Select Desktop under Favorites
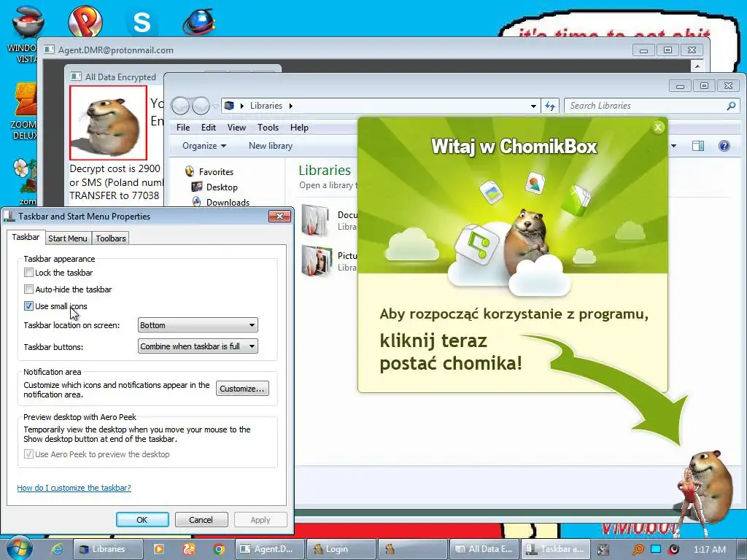This screenshot has height=560, width=747. (x=222, y=187)
